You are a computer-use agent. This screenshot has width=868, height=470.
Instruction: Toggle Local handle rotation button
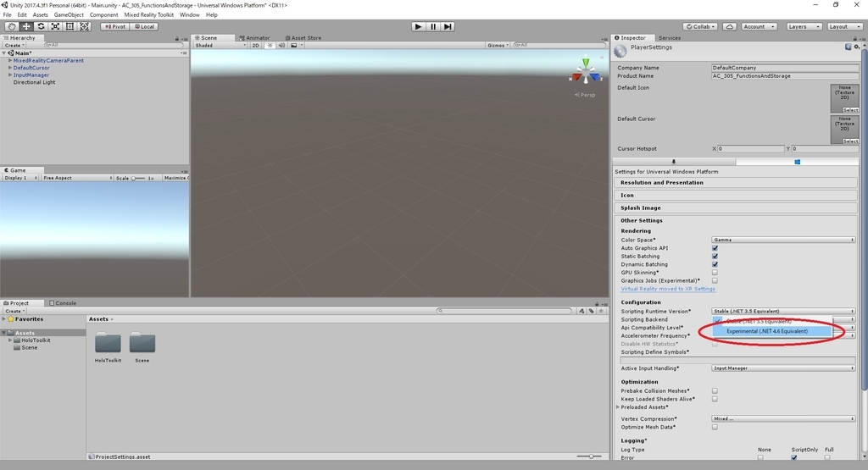pos(144,26)
